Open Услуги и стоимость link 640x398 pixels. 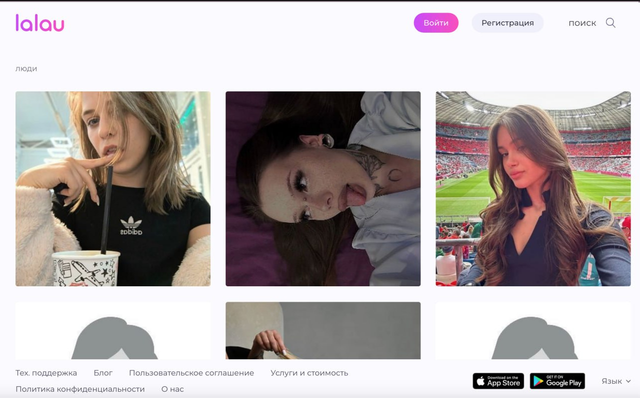pyautogui.click(x=309, y=373)
